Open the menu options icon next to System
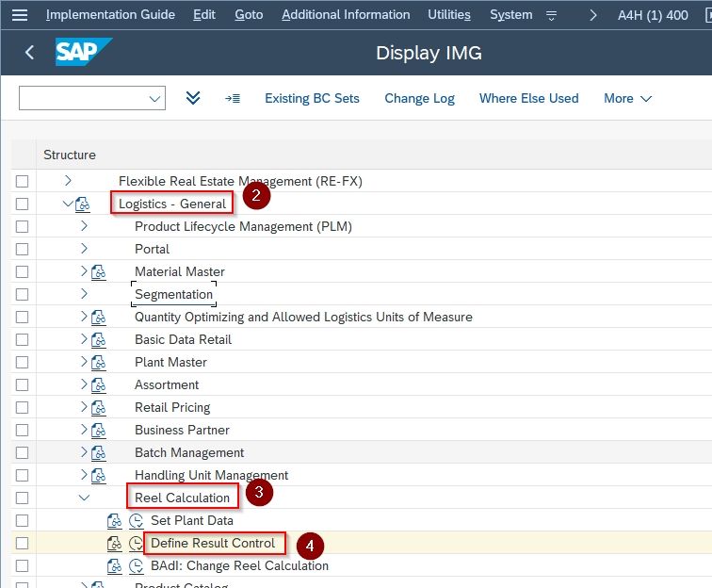The width and height of the screenshot is (712, 588). [551, 16]
